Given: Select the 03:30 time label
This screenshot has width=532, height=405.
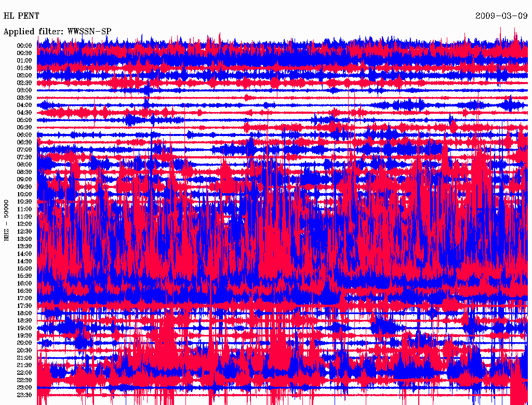Looking at the screenshot, I should click(24, 98).
